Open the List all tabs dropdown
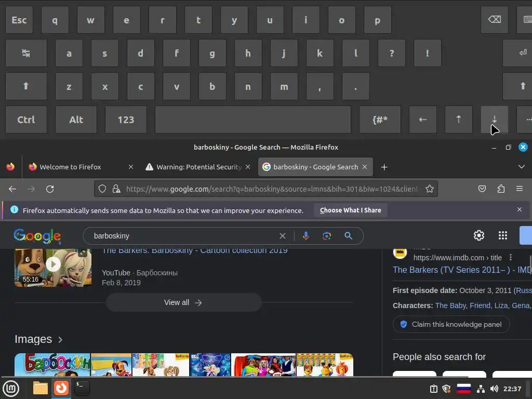 (522, 167)
